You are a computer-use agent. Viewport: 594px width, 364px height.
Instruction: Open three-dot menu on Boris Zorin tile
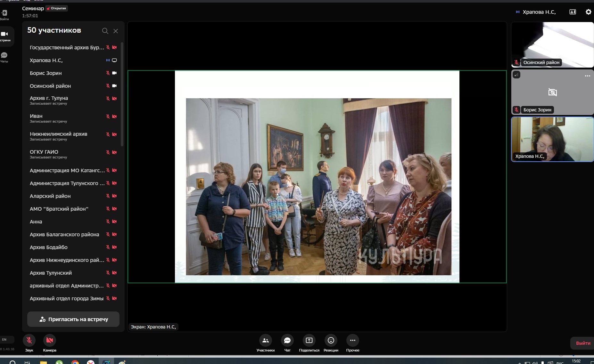point(587,76)
